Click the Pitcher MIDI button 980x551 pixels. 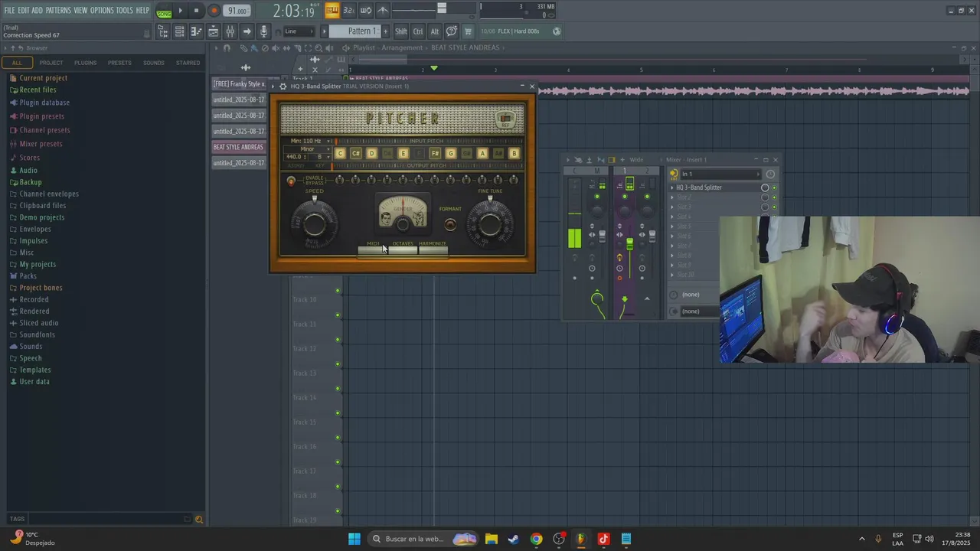tap(373, 249)
